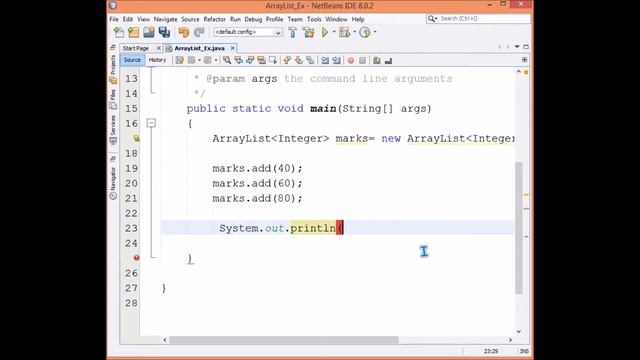Image resolution: width=640 pixels, height=360 pixels.
Task: Open the Tools menu
Action: (314, 19)
